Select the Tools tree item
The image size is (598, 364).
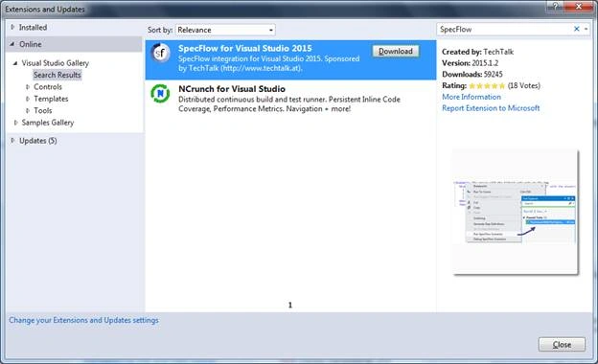pyautogui.click(x=43, y=110)
